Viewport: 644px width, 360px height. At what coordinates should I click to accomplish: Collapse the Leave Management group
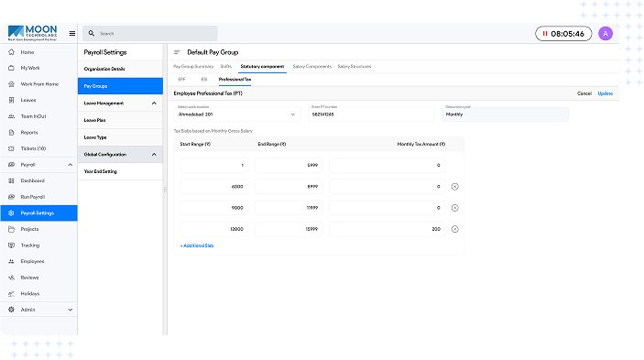point(154,103)
